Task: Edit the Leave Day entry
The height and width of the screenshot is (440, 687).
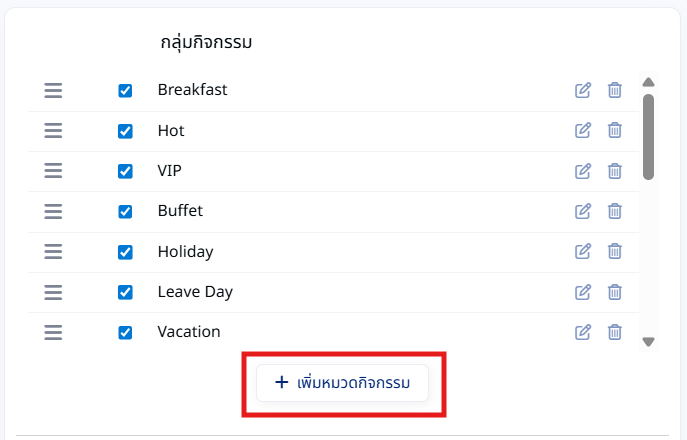Action: click(583, 292)
